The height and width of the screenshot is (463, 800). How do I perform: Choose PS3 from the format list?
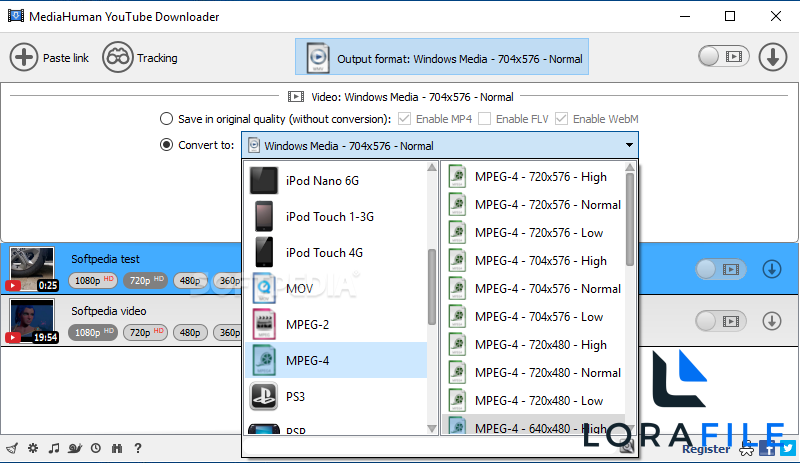(x=336, y=396)
